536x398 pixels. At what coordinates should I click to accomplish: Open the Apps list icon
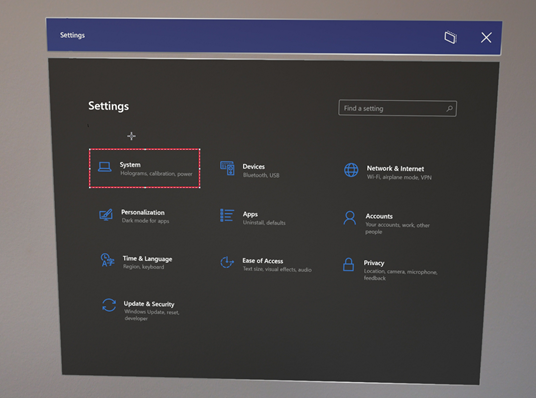pyautogui.click(x=227, y=215)
